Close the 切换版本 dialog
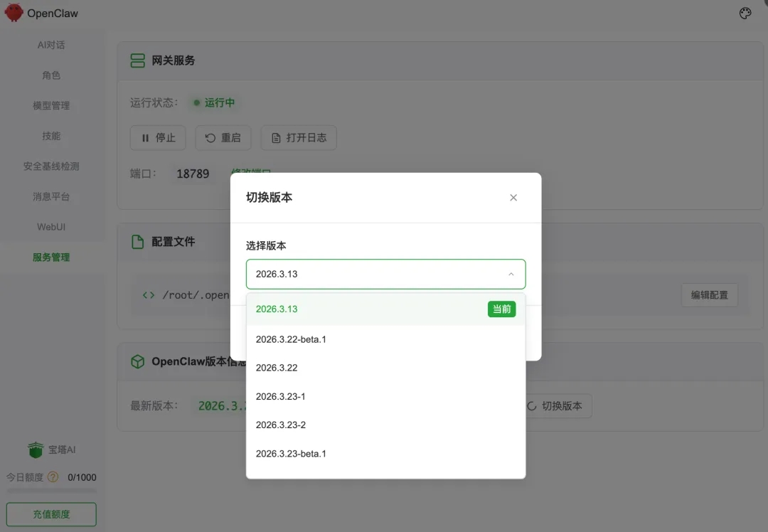The width and height of the screenshot is (768, 532). pos(513,198)
